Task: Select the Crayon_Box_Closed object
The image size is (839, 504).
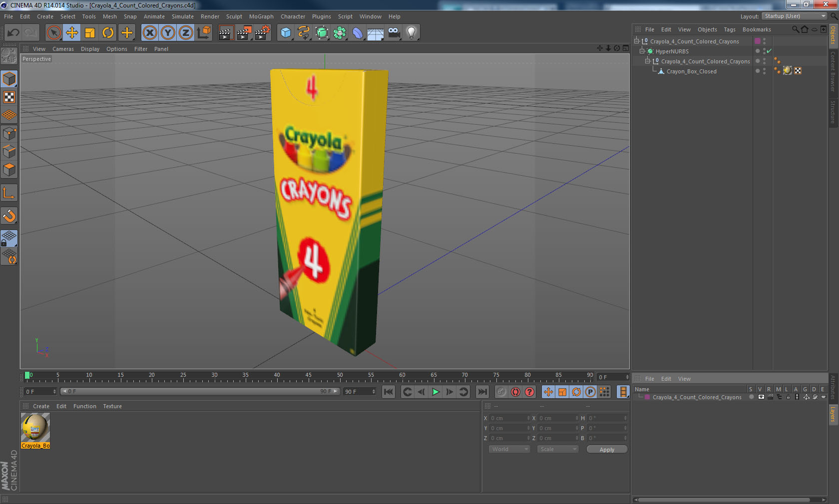Action: coord(691,71)
